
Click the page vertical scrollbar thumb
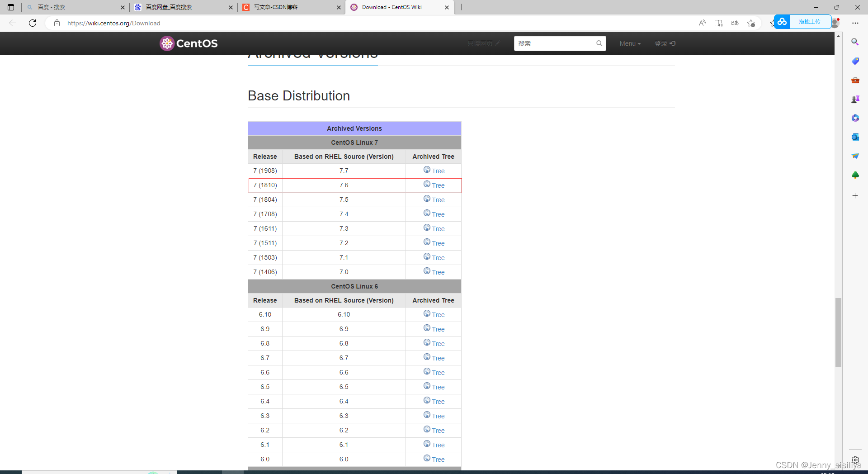tap(838, 332)
